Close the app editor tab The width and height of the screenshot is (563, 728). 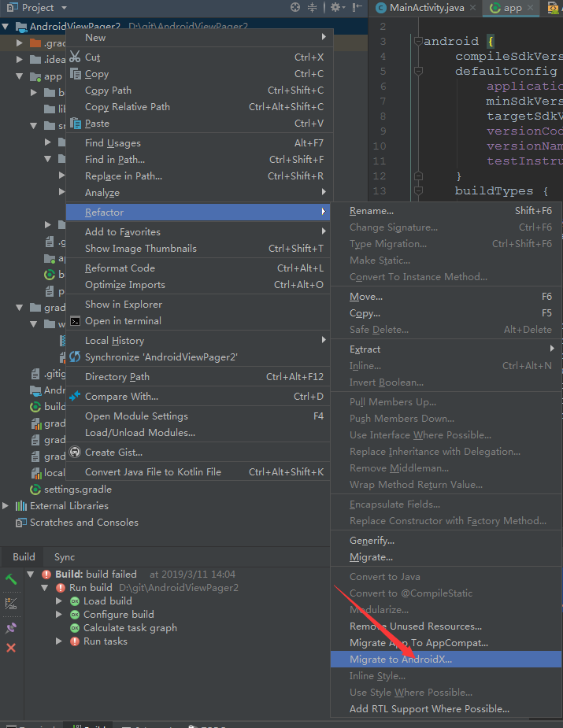tap(531, 7)
